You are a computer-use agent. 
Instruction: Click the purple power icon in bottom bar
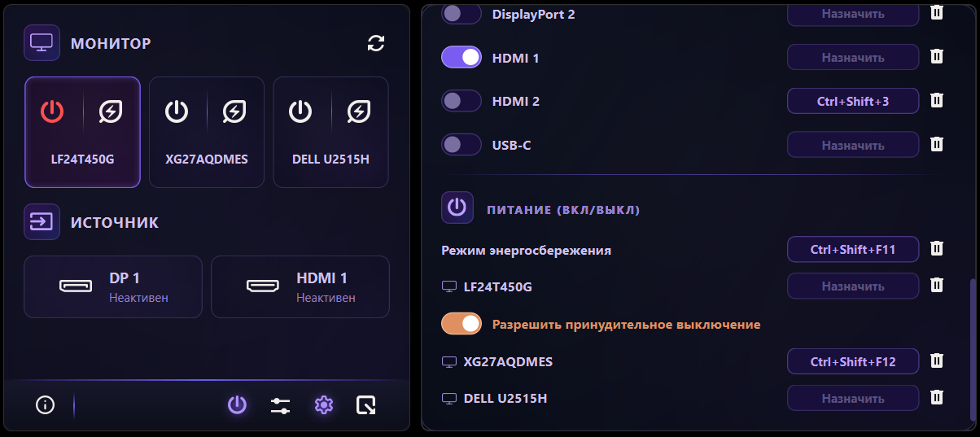pyautogui.click(x=237, y=404)
